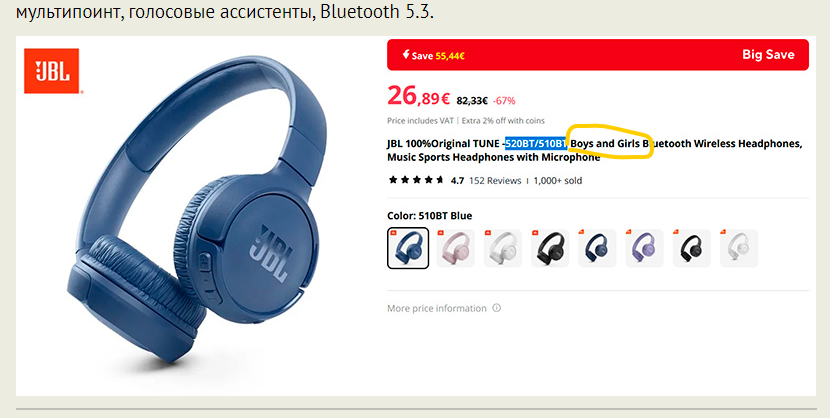
Task: Click the Big Save banner label
Action: 768,54
